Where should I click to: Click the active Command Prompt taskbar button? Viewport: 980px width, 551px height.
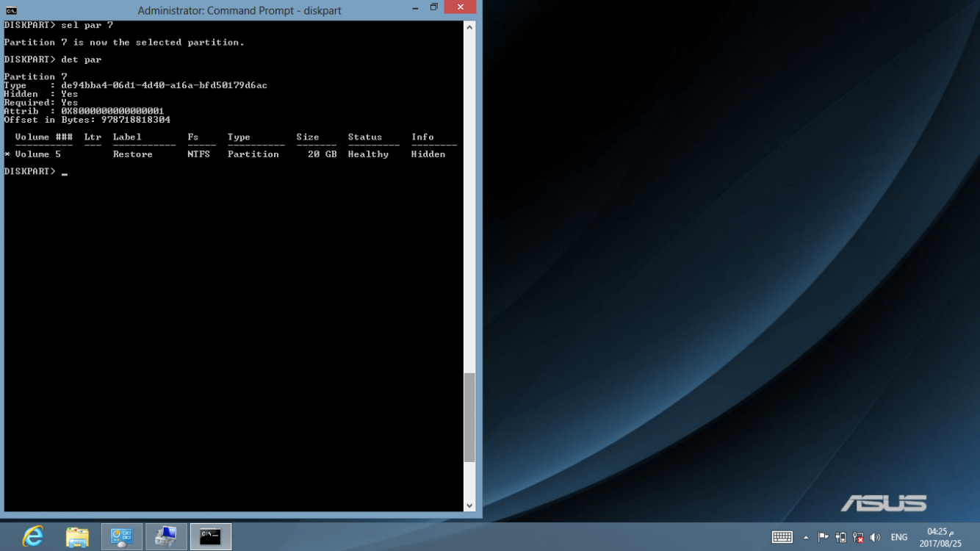pyautogui.click(x=211, y=537)
